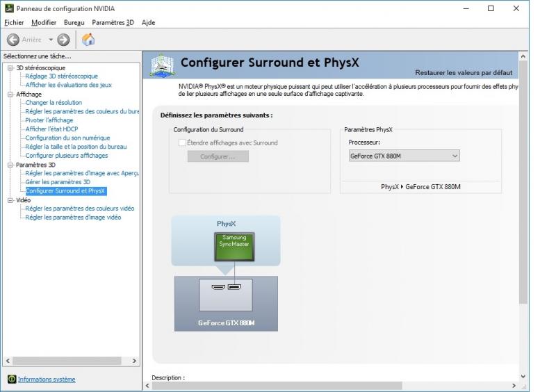Select Afficher l'état HDCP task
556x392 pixels.
[51, 129]
